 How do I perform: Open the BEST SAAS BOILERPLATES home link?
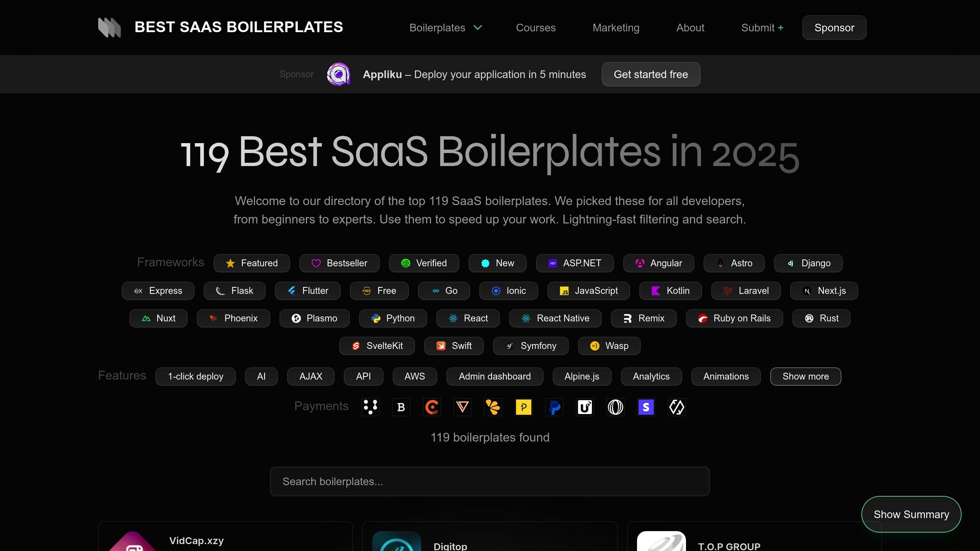[238, 27]
